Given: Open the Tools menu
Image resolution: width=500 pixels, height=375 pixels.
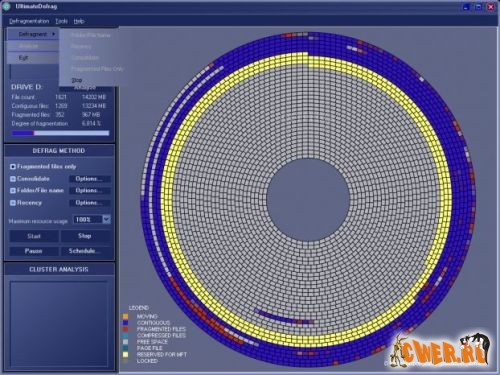Looking at the screenshot, I should (x=61, y=21).
